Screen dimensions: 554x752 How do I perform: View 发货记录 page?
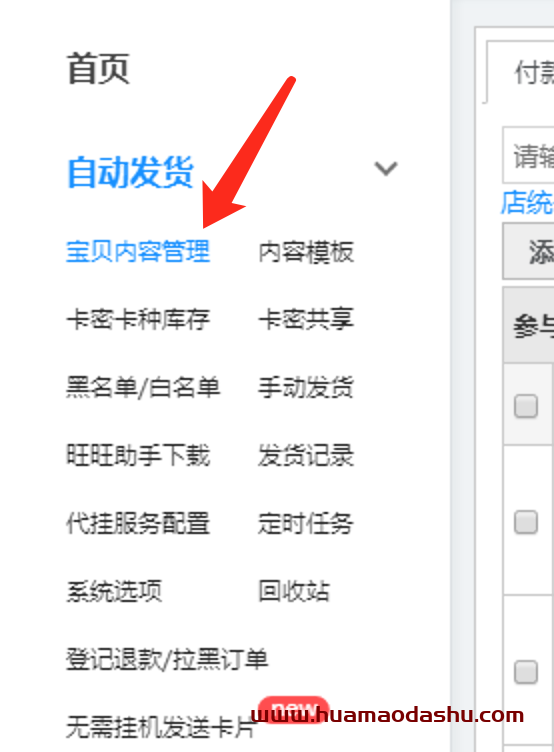[306, 455]
